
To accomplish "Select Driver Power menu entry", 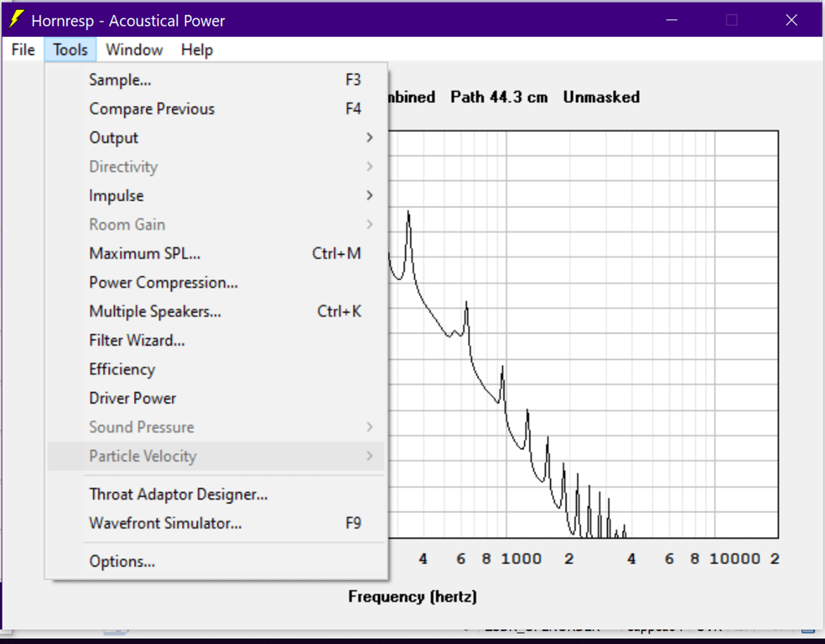I will tap(216, 398).
